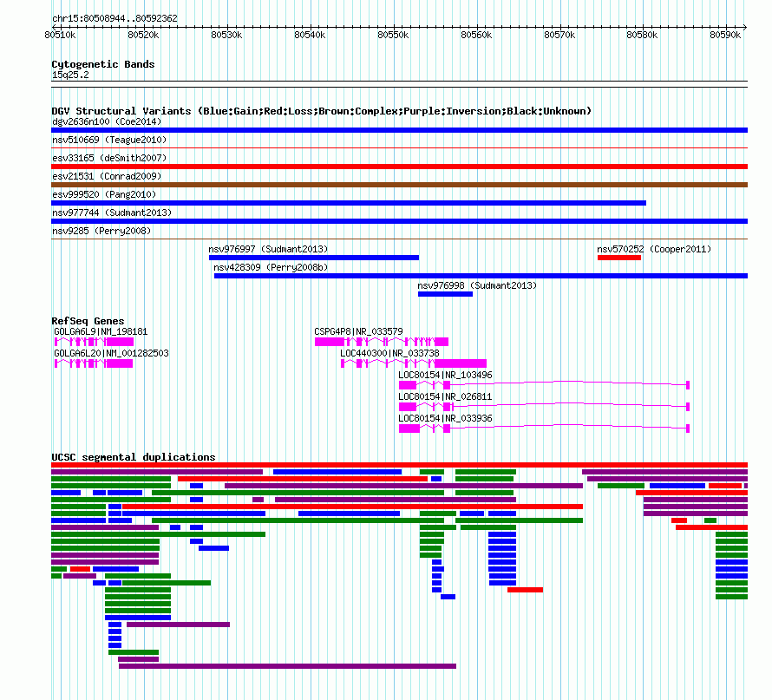Viewport: 772px width, 700px height.
Task: Open LOC80154|NR_033936 transcript label
Action: click(445, 418)
